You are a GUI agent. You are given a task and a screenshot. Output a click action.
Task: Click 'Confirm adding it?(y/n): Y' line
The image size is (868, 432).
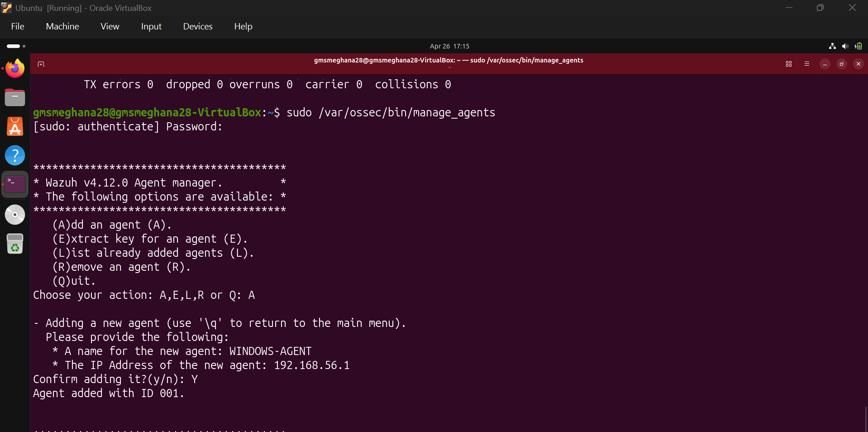pos(115,379)
